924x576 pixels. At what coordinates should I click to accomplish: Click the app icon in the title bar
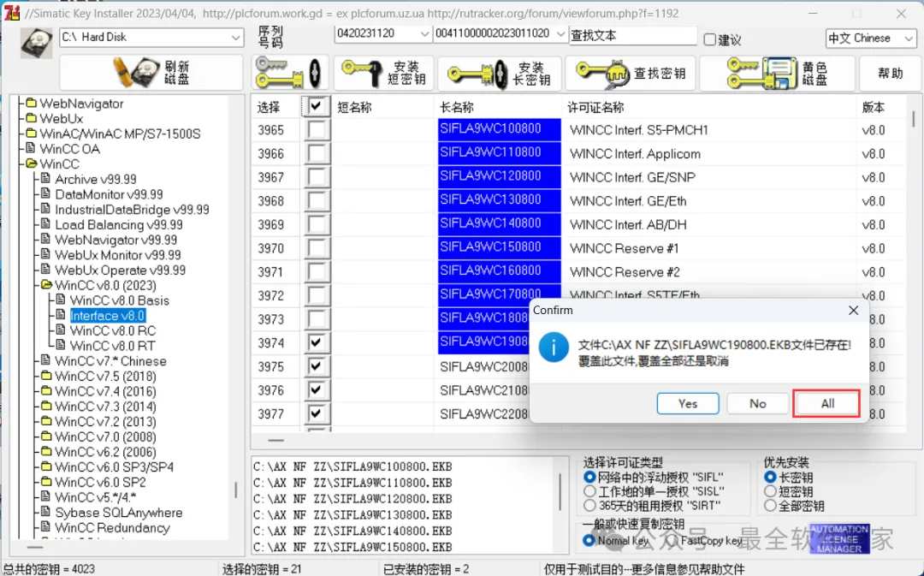pos(12,12)
